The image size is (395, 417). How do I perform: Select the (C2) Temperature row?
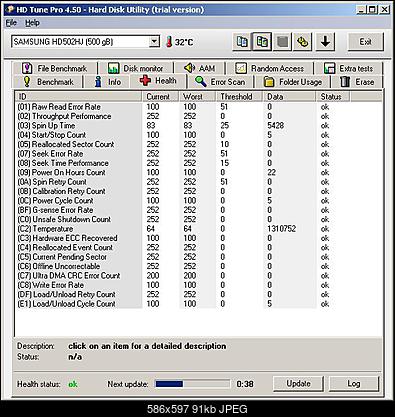(199, 229)
